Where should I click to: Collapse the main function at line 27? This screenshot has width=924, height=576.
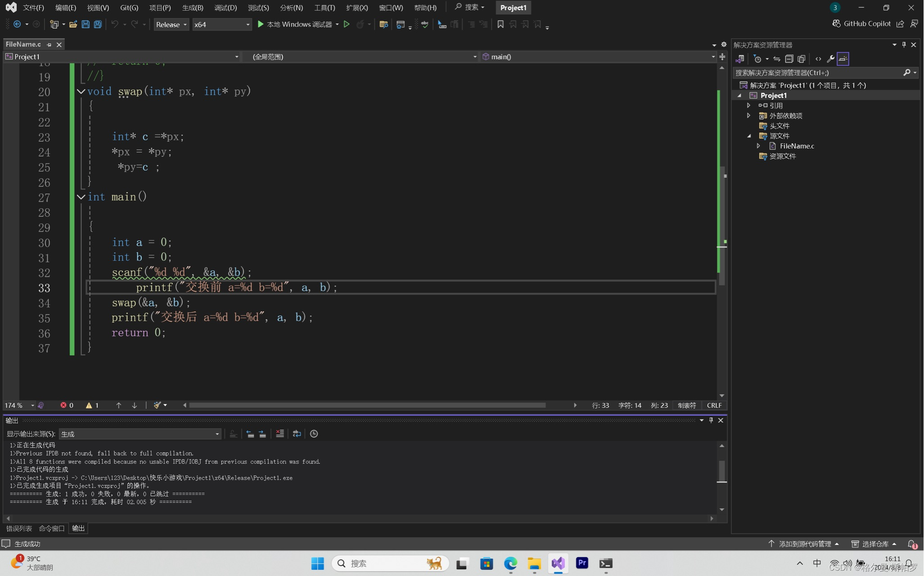click(x=81, y=197)
